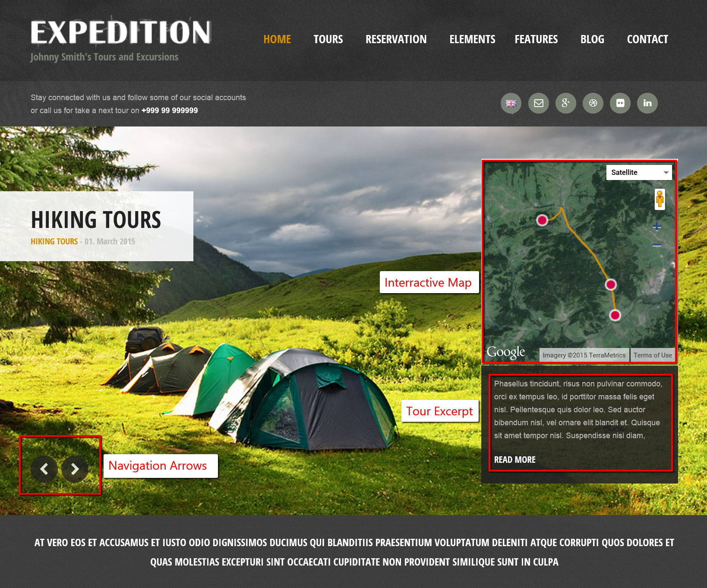Click the Expedition site logo
The width and height of the screenshot is (707, 588).
[121, 32]
